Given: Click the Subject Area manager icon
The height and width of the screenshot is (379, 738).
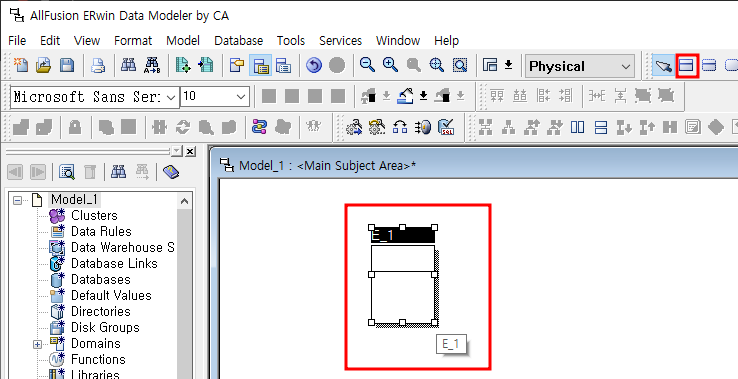Looking at the screenshot, I should (490, 65).
